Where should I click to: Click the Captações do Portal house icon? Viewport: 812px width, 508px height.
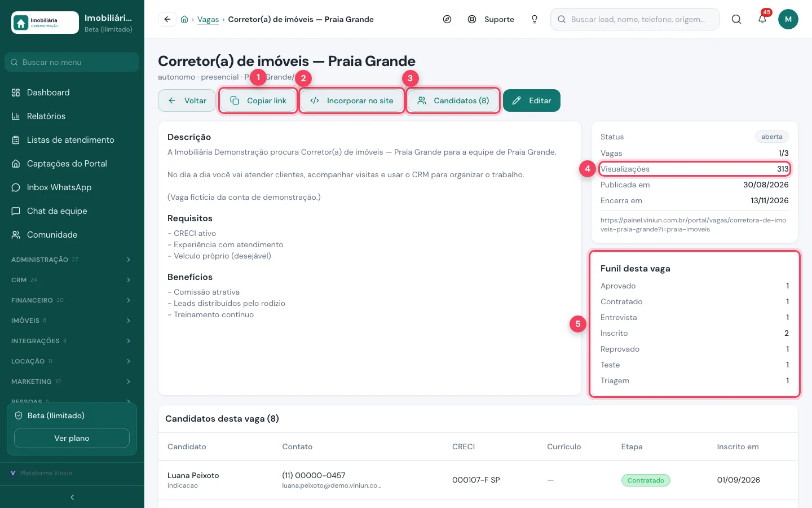click(16, 164)
